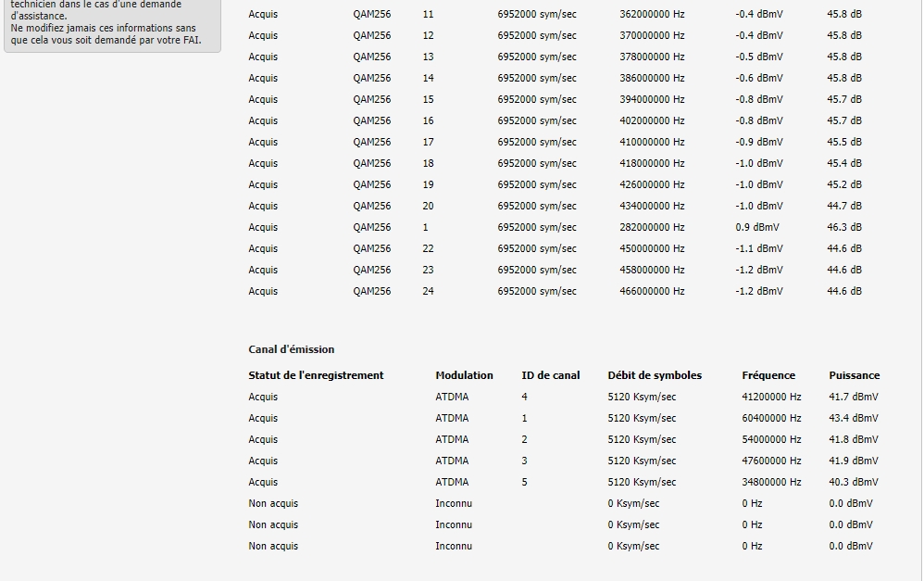
Task: Select the 60400000 Hz upstream frequency
Action: (771, 418)
